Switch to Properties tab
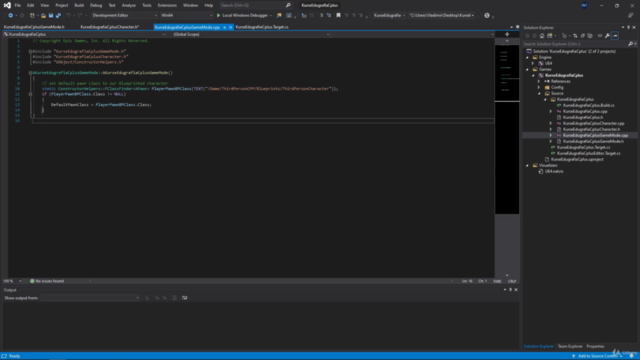Viewport: 640px width, 360px height. pos(595,347)
